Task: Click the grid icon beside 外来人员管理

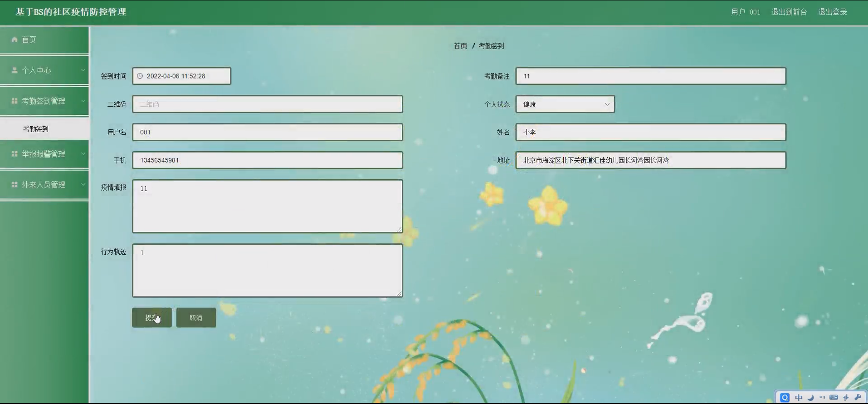Action: tap(15, 185)
